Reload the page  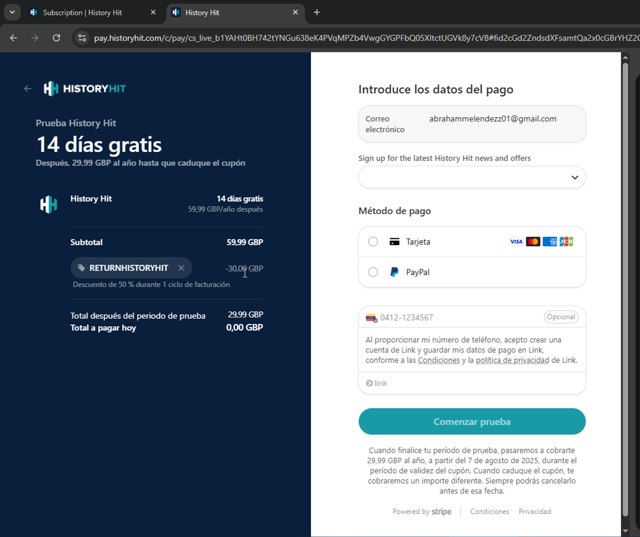[56, 38]
